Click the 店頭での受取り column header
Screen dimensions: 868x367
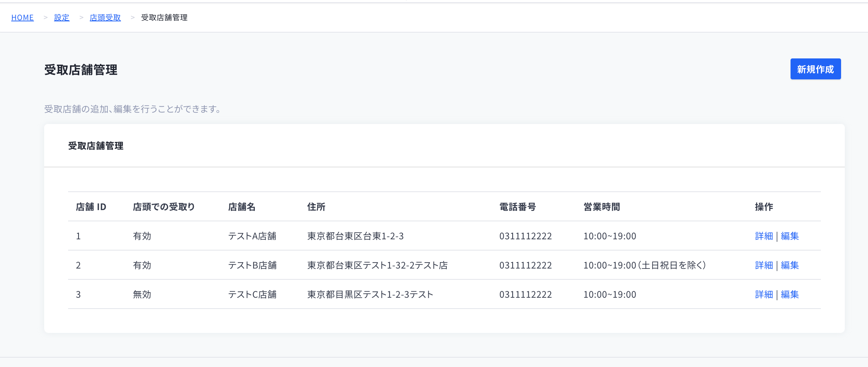163,207
